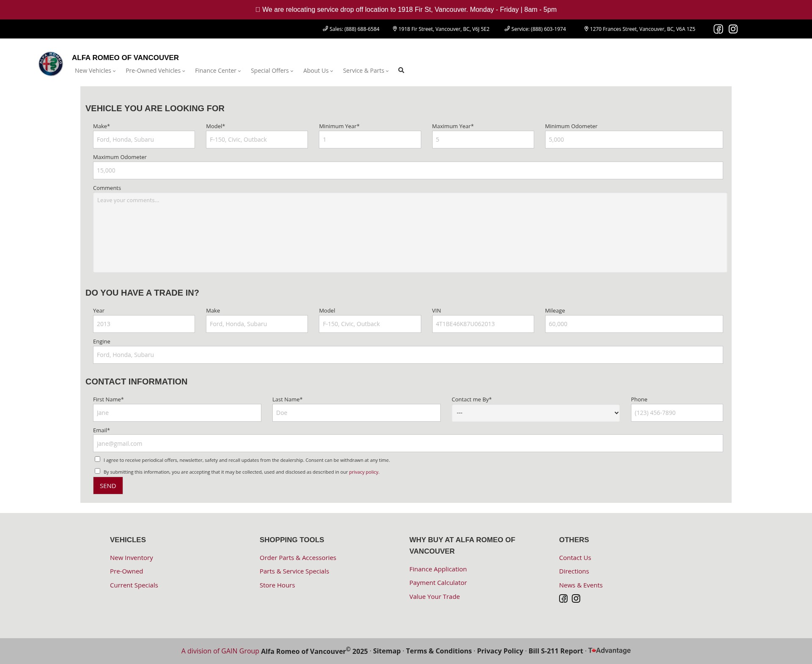Click the footer Instagram icon

tap(576, 598)
